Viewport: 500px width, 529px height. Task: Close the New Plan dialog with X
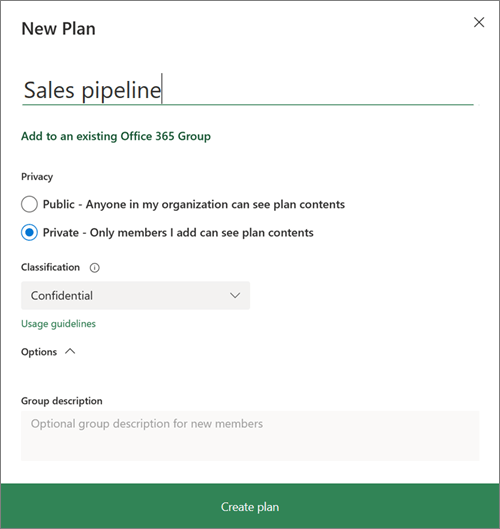(479, 23)
